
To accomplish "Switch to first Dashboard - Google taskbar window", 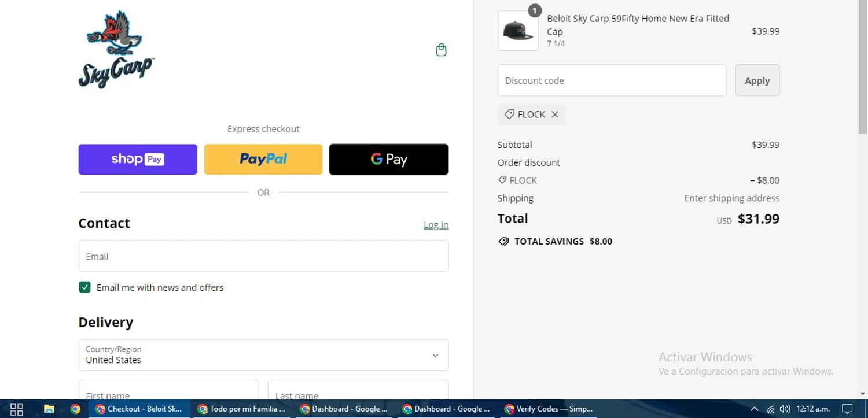I will point(344,409).
